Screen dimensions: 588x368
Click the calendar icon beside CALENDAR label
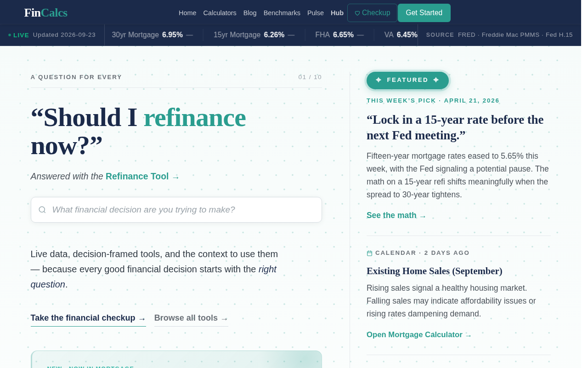tap(369, 253)
